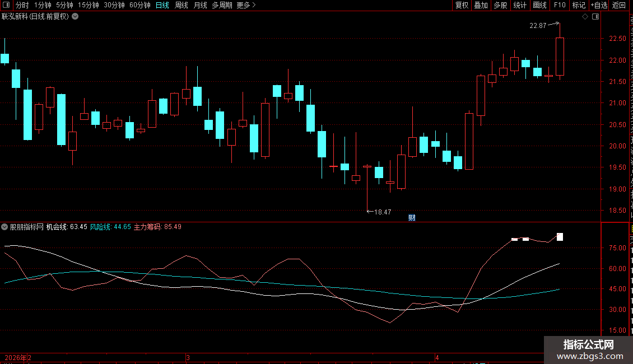Open 画线 drawing tools
Screen dimensions: 633x364
pyautogui.click(x=539, y=5)
